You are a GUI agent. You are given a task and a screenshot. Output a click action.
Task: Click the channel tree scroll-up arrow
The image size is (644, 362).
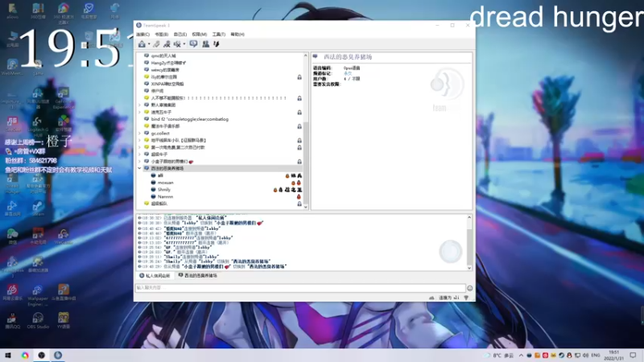point(306,56)
